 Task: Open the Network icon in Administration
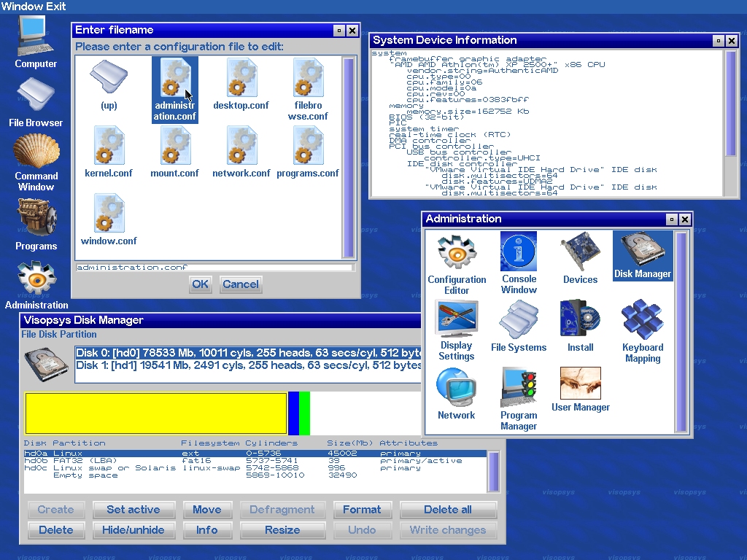(x=456, y=394)
